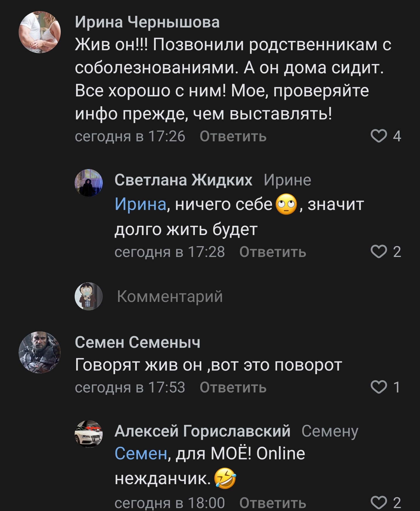Like Алексей Гориславский's reply with heart icon
Image resolution: width=420 pixels, height=511 pixels.
coord(379,502)
